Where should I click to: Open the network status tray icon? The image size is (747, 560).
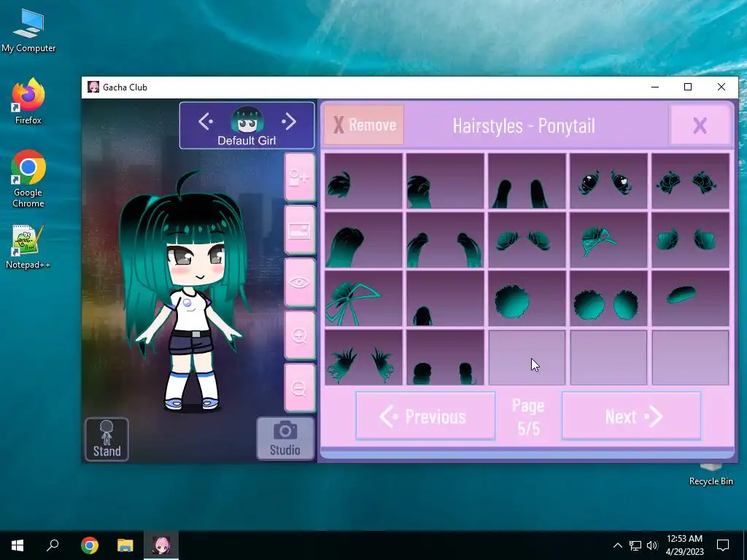coord(635,545)
